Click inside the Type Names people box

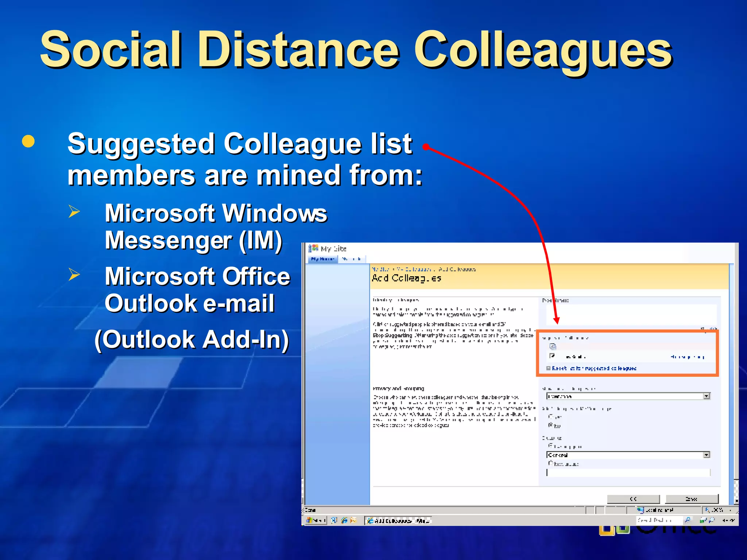pyautogui.click(x=631, y=314)
